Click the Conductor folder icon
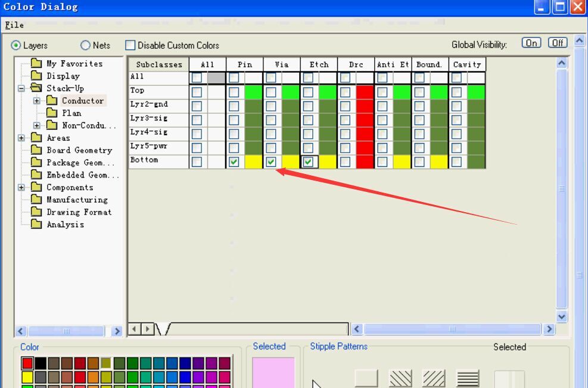588x388 pixels. click(52, 100)
